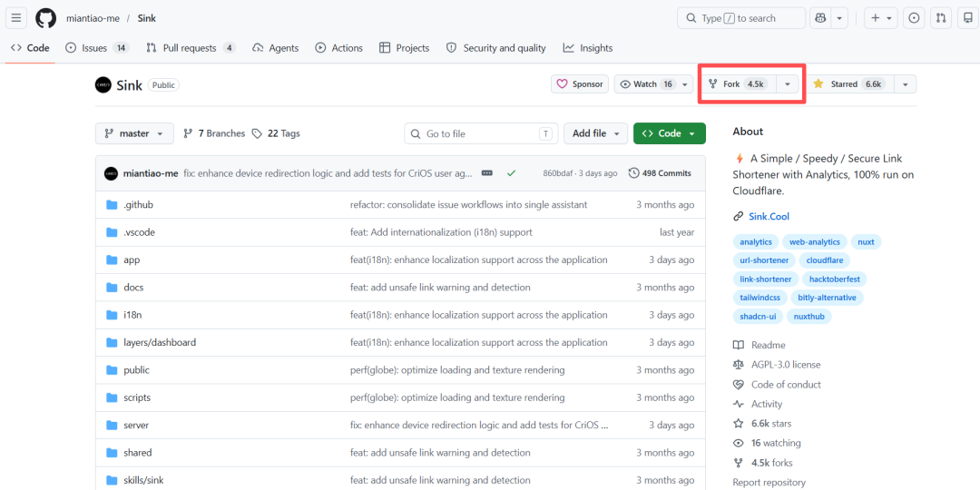The image size is (980, 490).
Task: Open the master branch selector
Action: click(x=134, y=133)
